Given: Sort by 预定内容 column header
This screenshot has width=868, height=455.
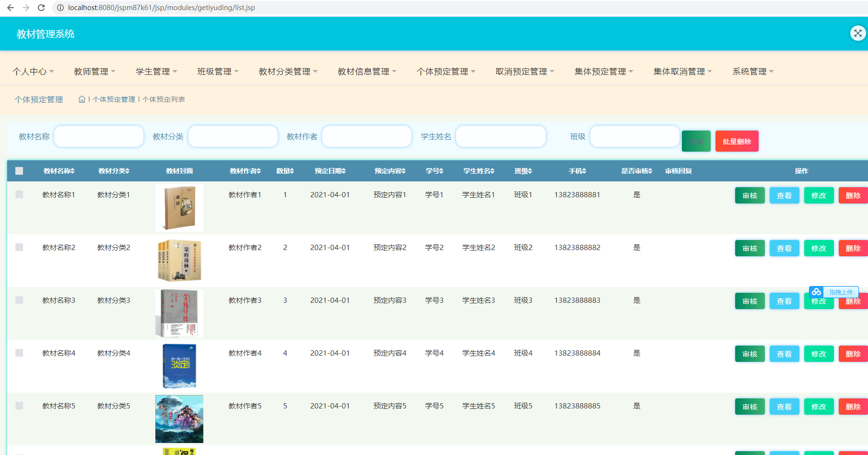Looking at the screenshot, I should (390, 171).
